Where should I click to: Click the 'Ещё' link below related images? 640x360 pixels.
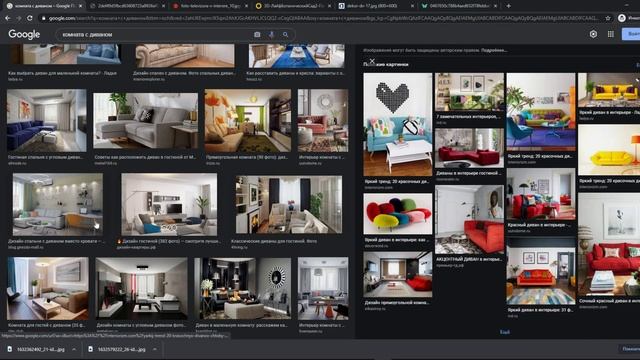(x=505, y=332)
